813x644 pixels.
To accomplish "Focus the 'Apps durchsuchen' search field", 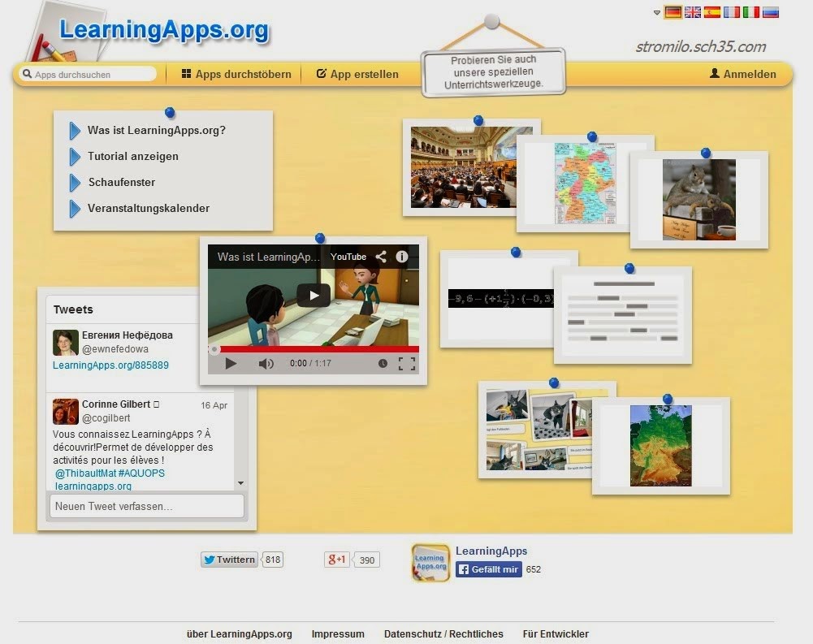I will point(89,74).
